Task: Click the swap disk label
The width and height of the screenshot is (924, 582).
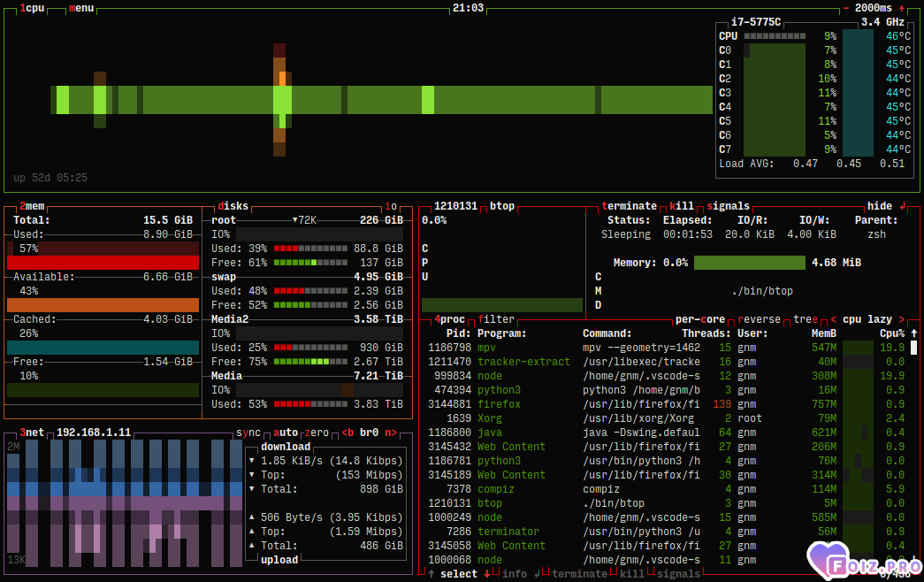Action: [x=224, y=277]
